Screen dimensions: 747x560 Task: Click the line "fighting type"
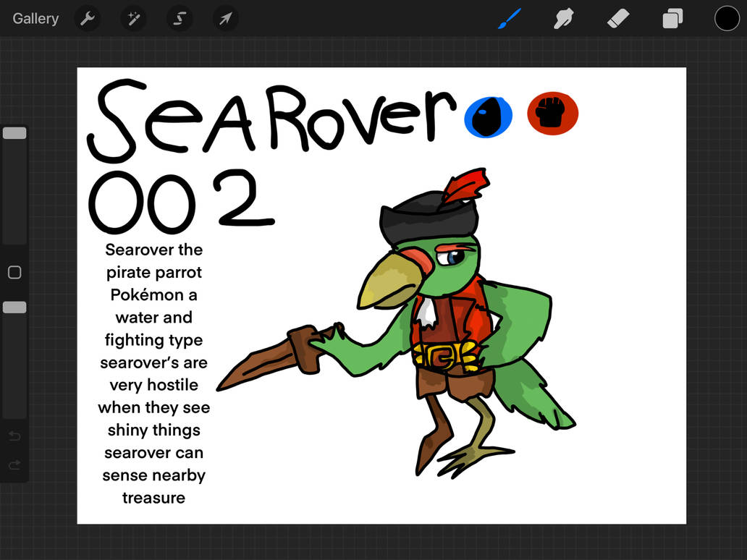[154, 340]
